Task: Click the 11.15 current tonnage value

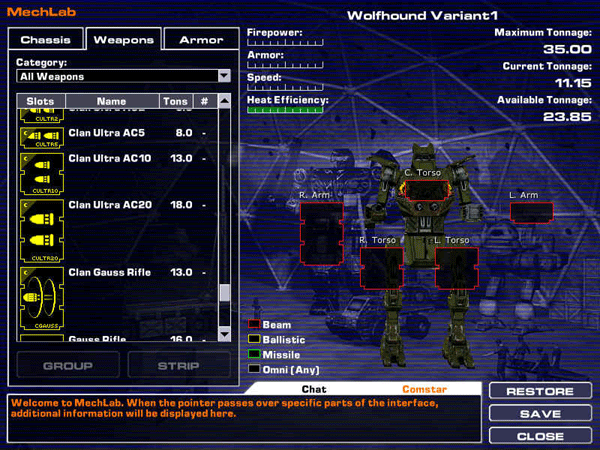Action: click(573, 83)
